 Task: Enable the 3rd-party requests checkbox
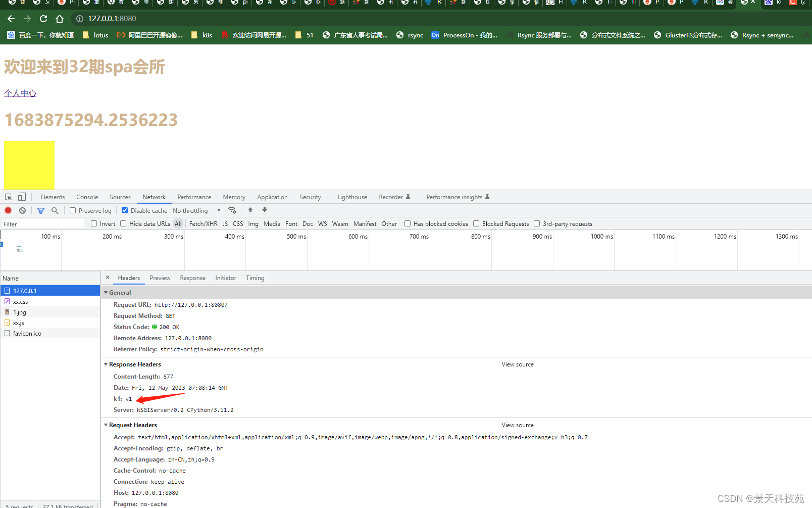(x=537, y=223)
